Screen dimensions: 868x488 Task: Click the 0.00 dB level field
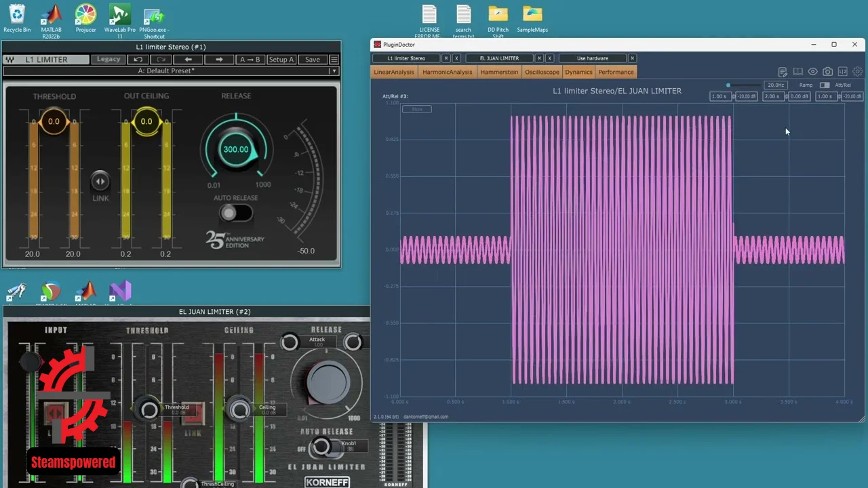click(x=799, y=96)
